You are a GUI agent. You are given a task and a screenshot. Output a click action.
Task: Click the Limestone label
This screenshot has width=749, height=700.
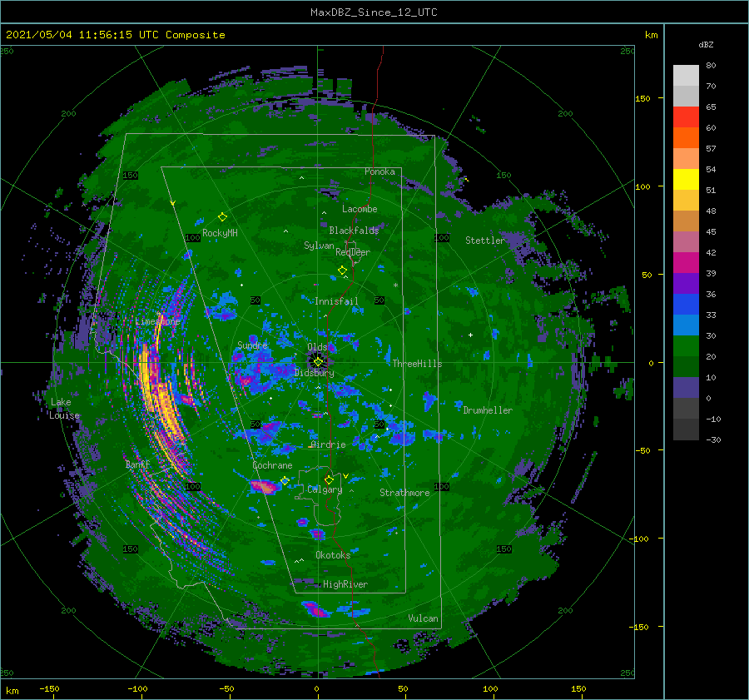click(157, 321)
